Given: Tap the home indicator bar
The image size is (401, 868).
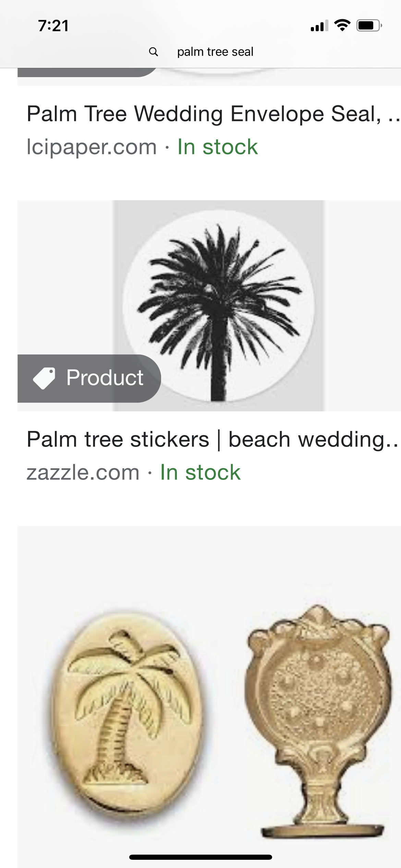Looking at the screenshot, I should pos(200,857).
